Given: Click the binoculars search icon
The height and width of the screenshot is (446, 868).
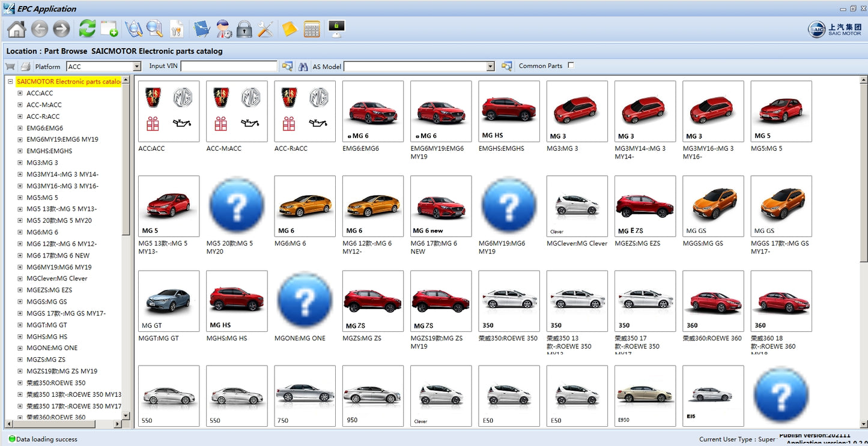Looking at the screenshot, I should tap(303, 67).
